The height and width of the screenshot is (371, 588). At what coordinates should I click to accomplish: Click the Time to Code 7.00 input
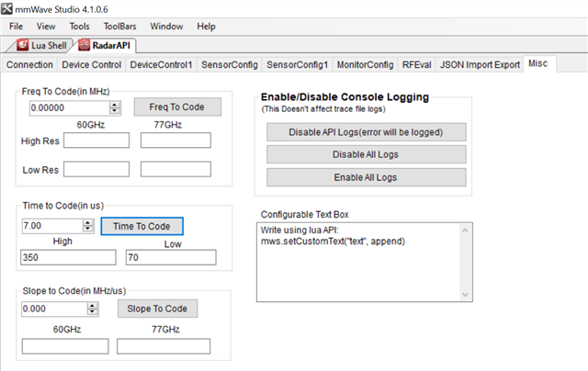[52, 226]
